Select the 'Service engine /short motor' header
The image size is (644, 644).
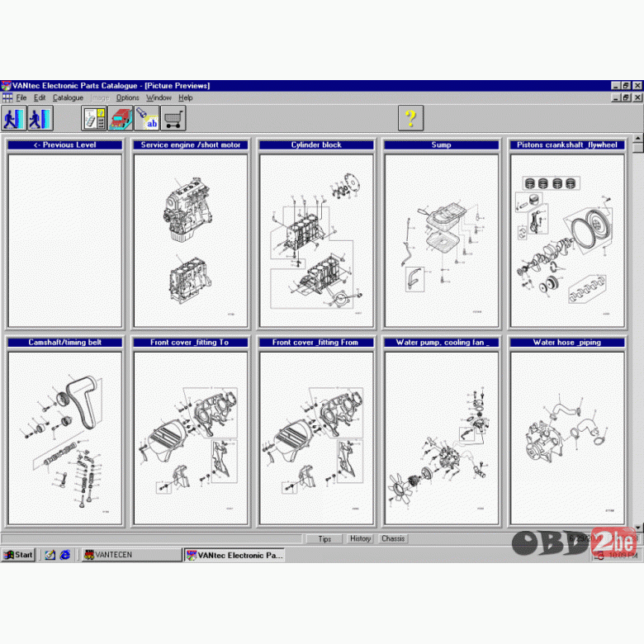click(191, 145)
